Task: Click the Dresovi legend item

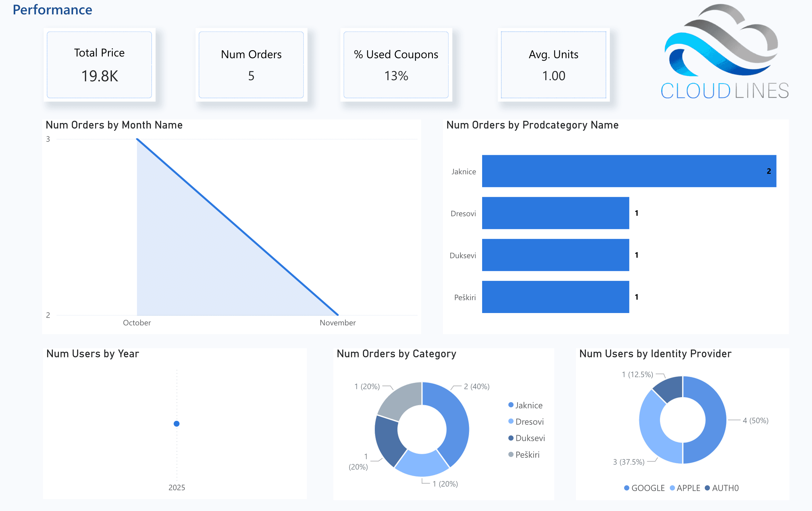Action: click(x=529, y=422)
